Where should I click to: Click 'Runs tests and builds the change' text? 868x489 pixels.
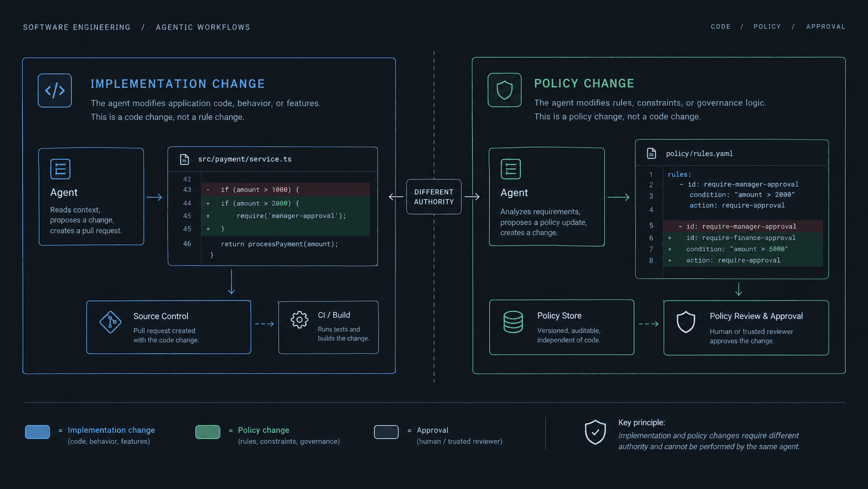click(344, 334)
